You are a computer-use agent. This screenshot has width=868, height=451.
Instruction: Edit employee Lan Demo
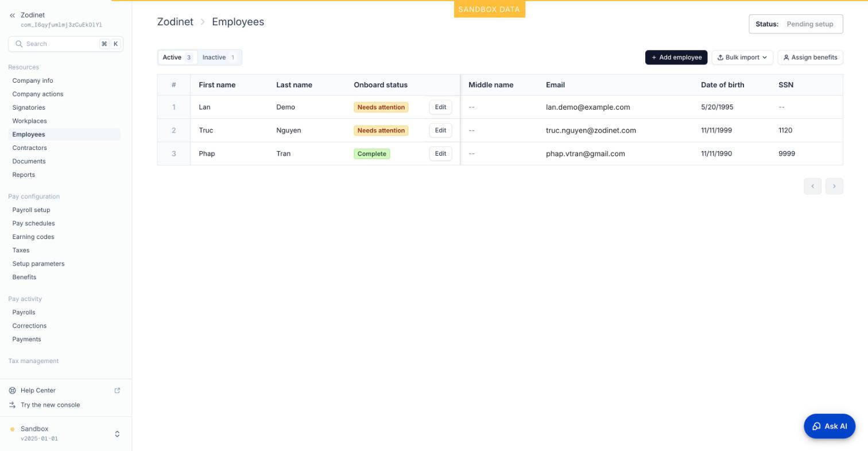pyautogui.click(x=440, y=107)
